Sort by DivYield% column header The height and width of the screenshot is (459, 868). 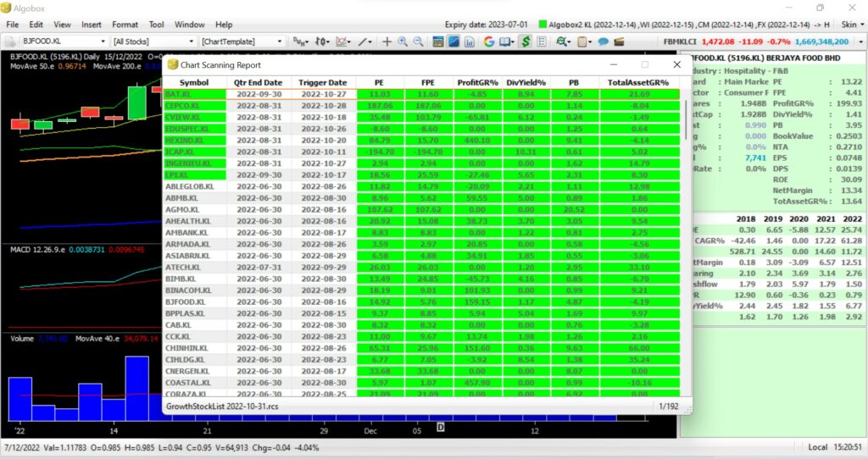pos(526,82)
